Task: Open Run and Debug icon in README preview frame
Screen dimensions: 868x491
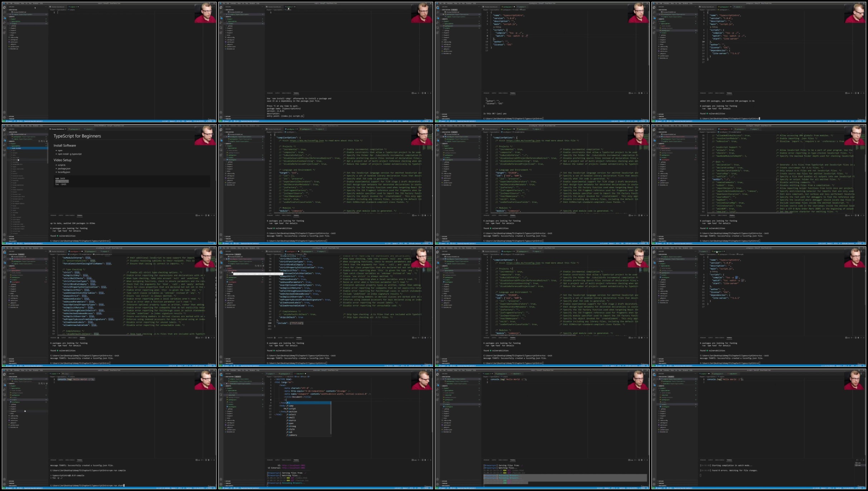Action: (4, 145)
